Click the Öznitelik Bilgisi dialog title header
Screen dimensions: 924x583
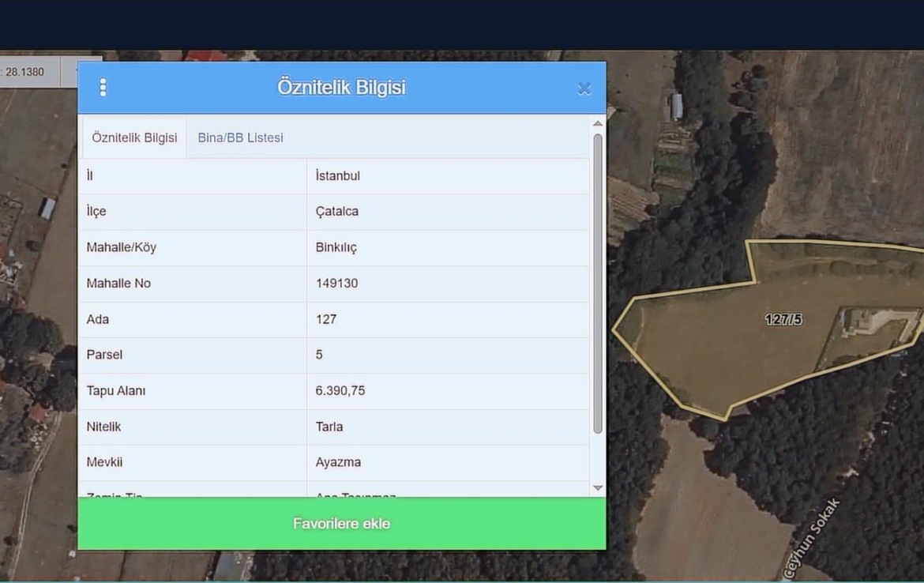tap(341, 88)
